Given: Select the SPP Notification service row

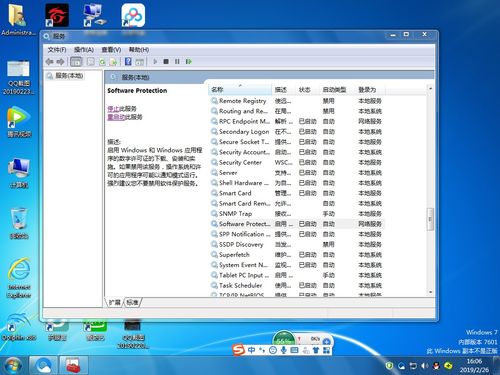Looking at the screenshot, I should tap(297, 234).
